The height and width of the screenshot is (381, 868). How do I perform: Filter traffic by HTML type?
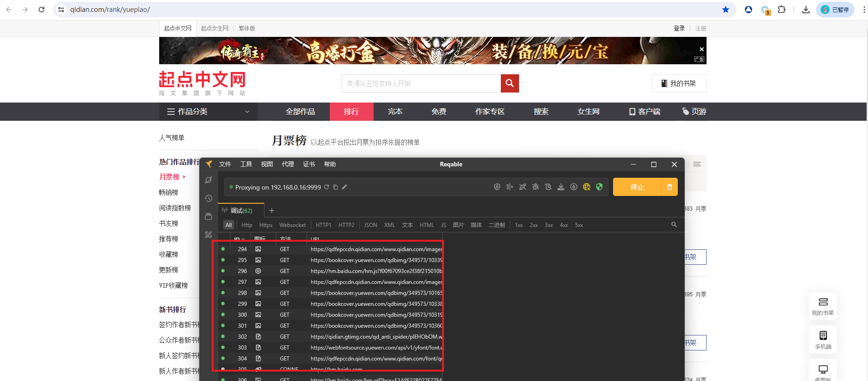pyautogui.click(x=427, y=225)
